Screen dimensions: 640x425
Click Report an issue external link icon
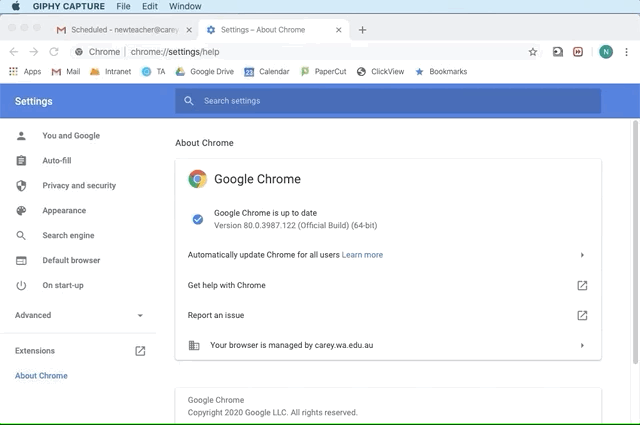582,315
